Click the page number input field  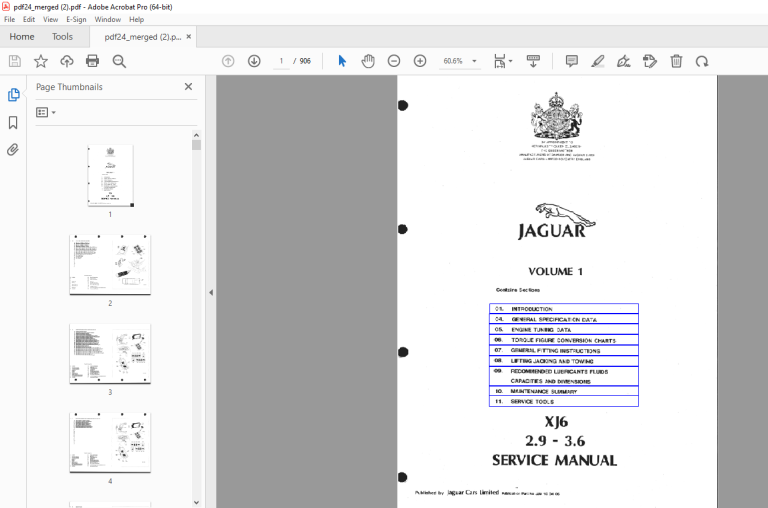click(x=281, y=61)
